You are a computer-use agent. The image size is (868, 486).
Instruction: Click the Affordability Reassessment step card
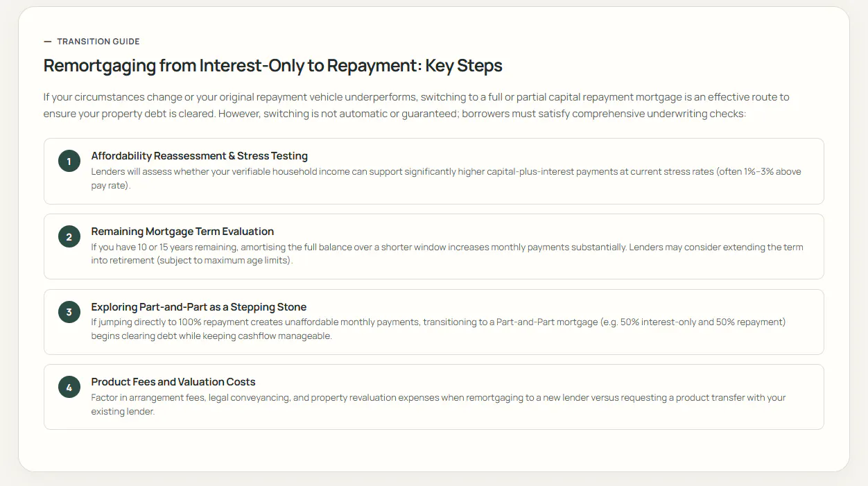pyautogui.click(x=434, y=171)
